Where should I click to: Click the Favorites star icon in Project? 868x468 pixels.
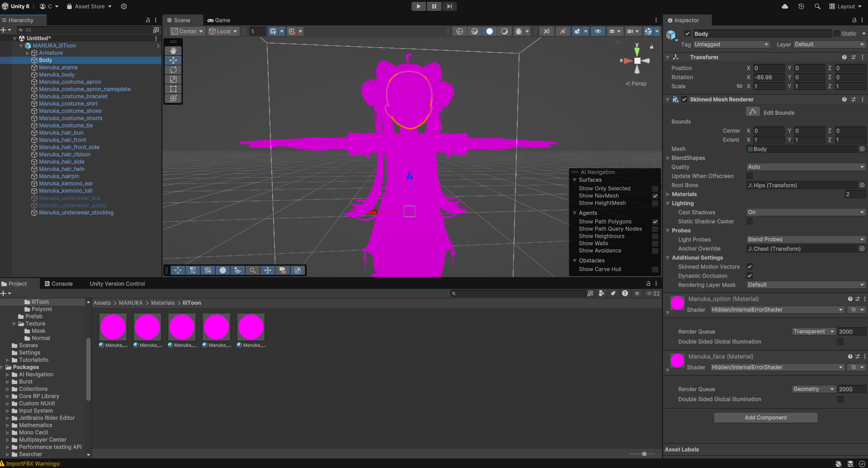click(637, 293)
